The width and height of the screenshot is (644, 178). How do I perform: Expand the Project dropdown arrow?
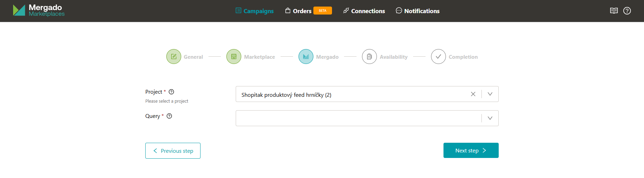[x=490, y=94]
